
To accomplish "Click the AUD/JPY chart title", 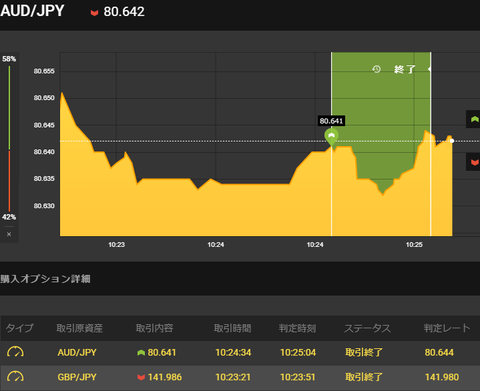I will [32, 11].
